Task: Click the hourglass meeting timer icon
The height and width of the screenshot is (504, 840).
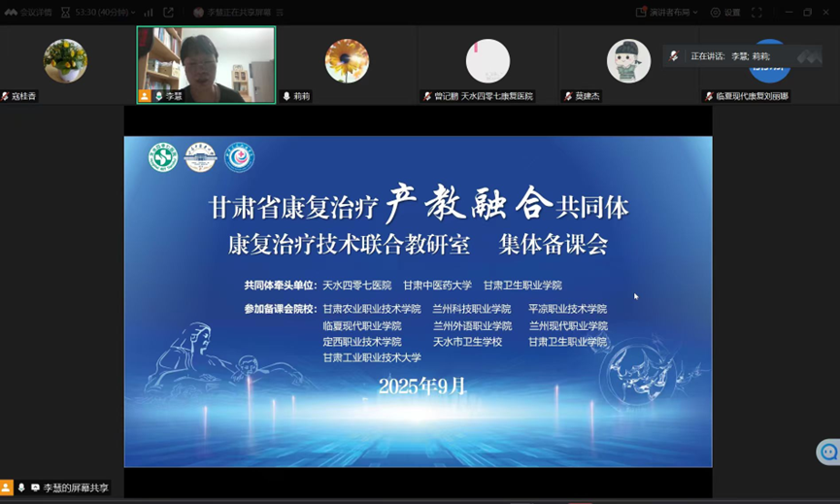Action: coord(65,13)
